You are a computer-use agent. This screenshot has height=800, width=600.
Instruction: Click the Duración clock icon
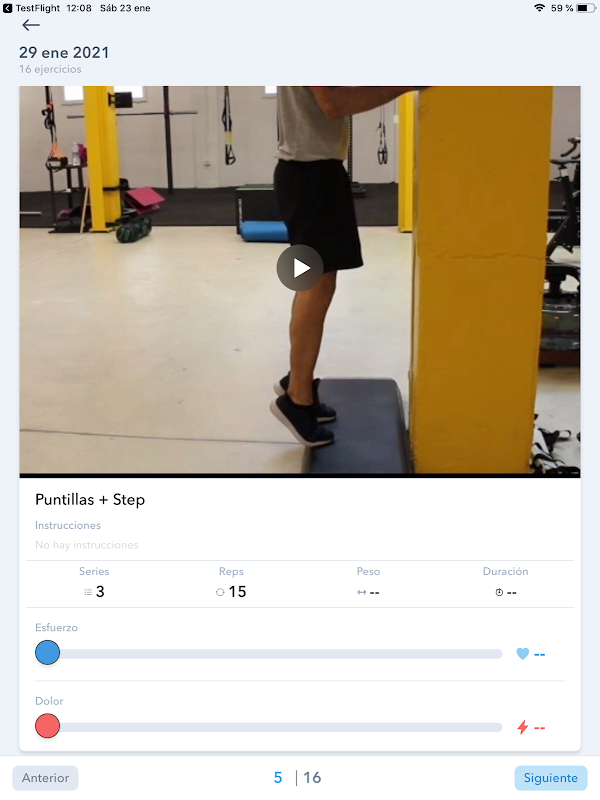499,592
